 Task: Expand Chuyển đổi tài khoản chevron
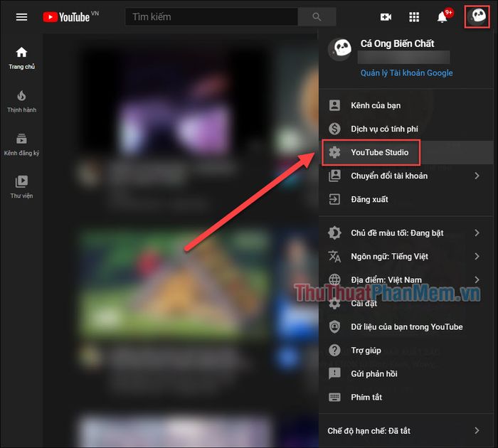(477, 176)
